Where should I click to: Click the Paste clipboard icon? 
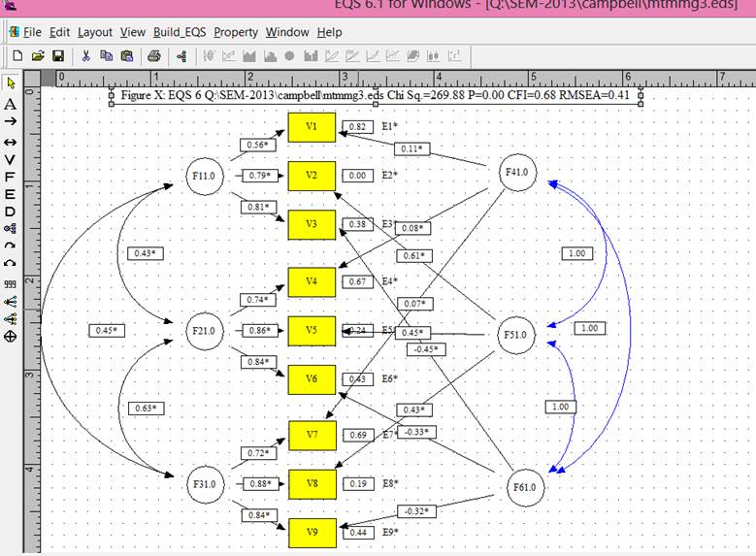click(x=127, y=56)
